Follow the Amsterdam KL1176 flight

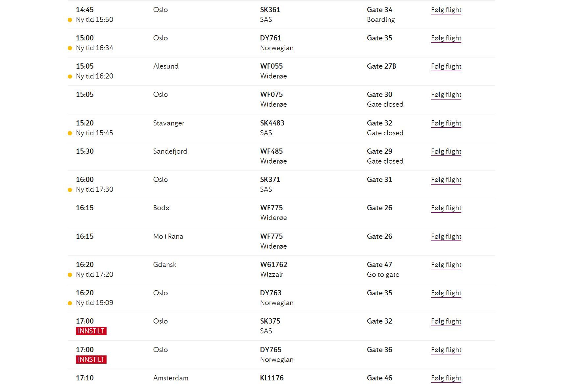pos(446,378)
